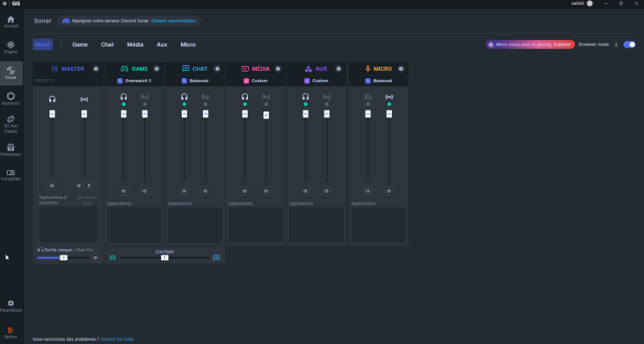Click the Streamer mode info icon
This screenshot has height=344, width=644.
coord(616,44)
